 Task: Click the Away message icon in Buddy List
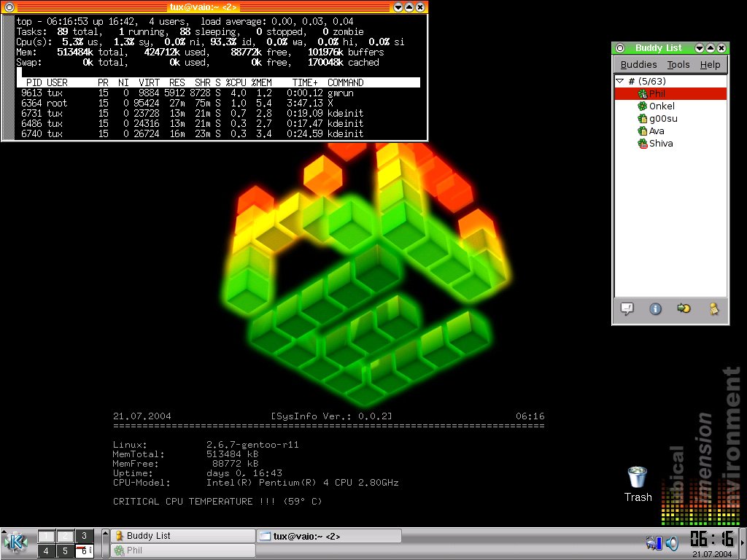pyautogui.click(x=714, y=308)
